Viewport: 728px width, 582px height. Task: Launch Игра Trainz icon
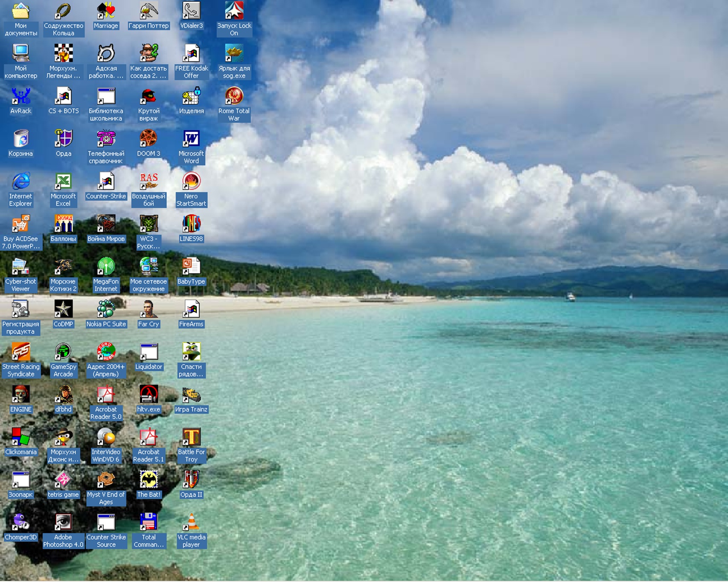pos(191,394)
